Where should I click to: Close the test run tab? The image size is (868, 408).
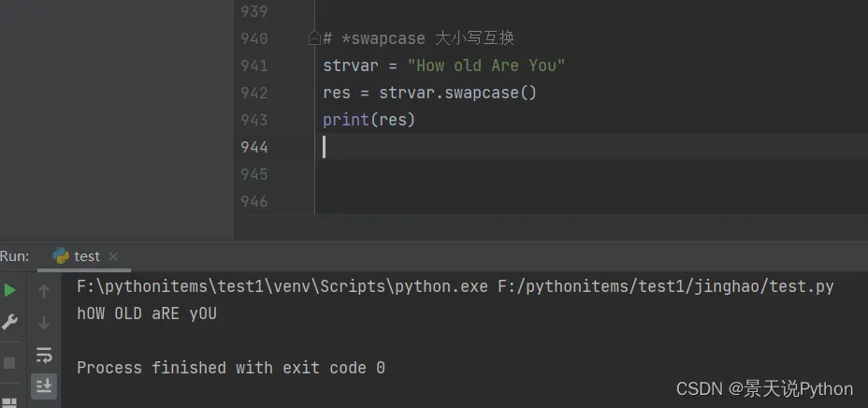(113, 256)
